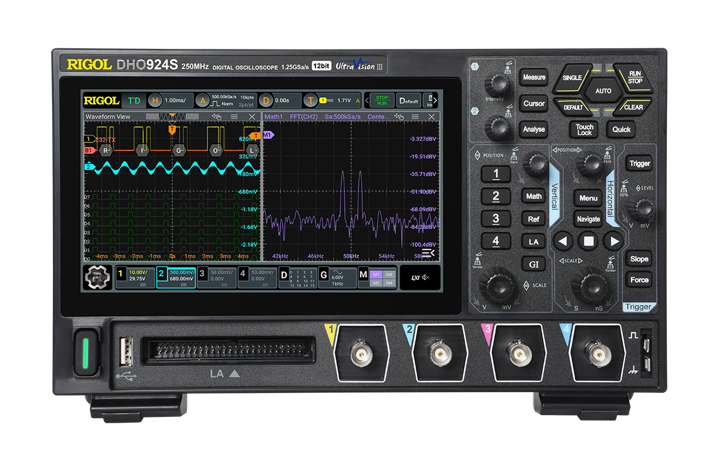Toggle channel 4 with the front panel button
The image size is (705, 471).
[495, 241]
